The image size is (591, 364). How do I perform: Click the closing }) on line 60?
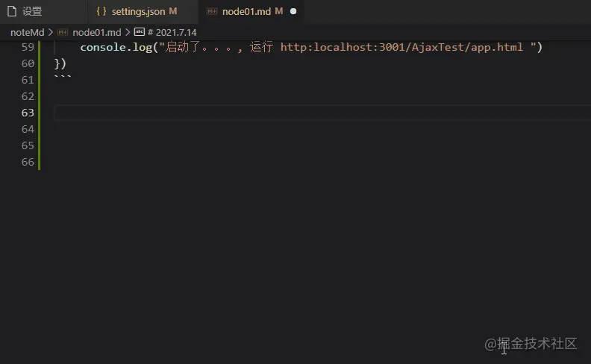click(60, 63)
